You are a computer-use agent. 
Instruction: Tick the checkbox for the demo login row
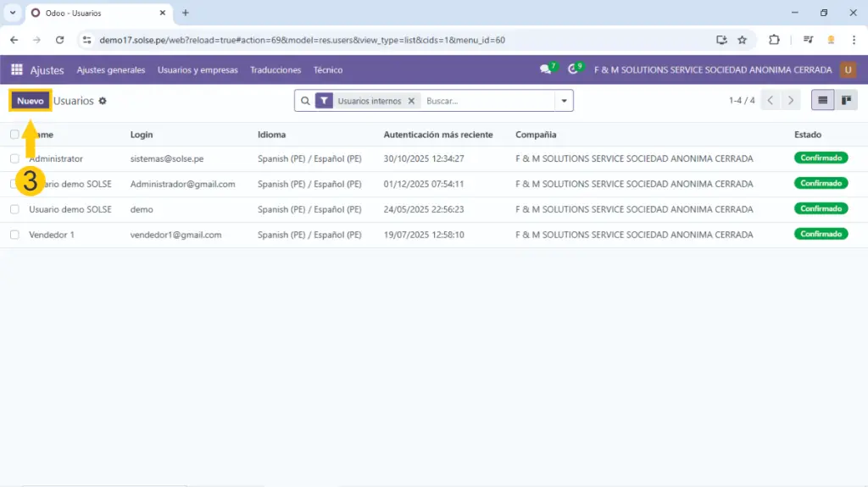coord(14,209)
